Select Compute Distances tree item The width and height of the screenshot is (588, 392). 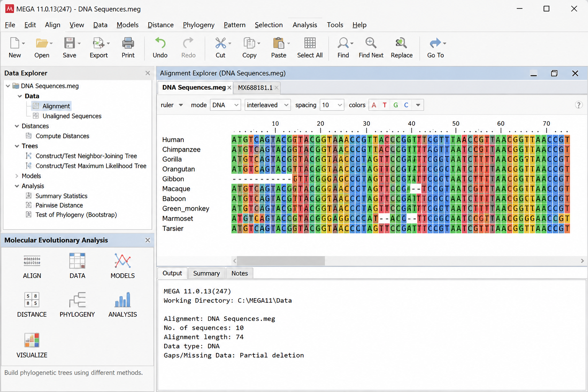point(62,136)
